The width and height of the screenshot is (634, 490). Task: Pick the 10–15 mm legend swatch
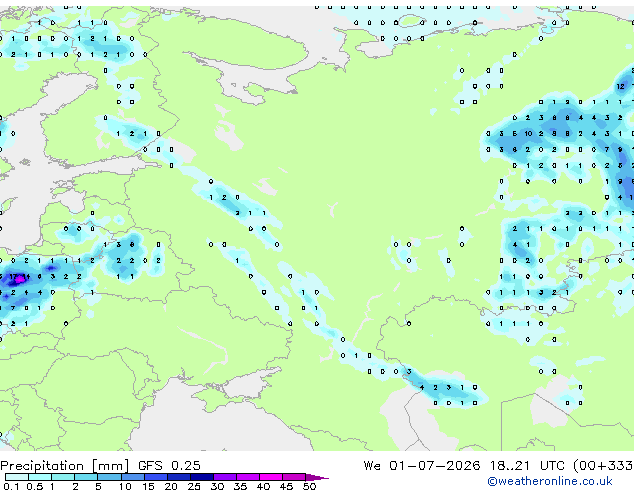point(132,477)
